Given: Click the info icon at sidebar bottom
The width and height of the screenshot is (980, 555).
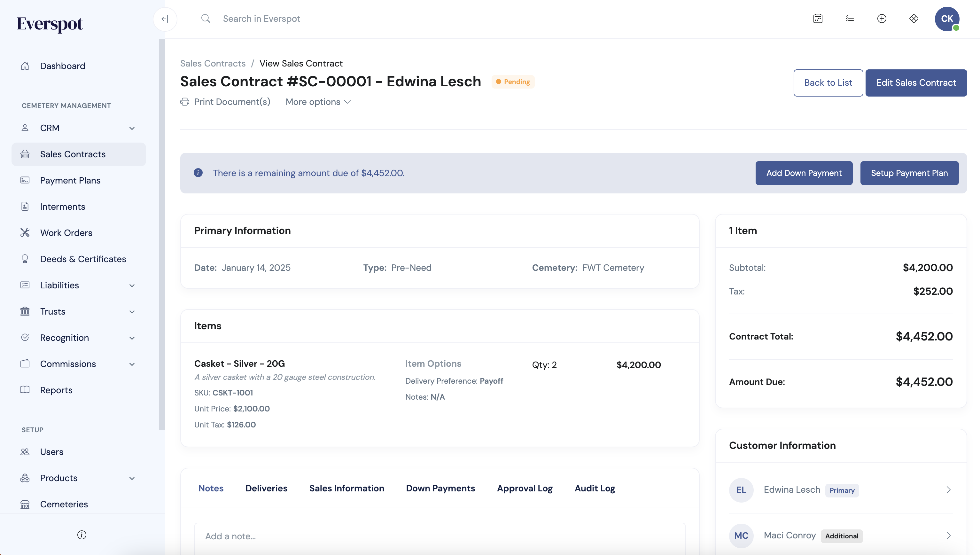Looking at the screenshot, I should 82,535.
